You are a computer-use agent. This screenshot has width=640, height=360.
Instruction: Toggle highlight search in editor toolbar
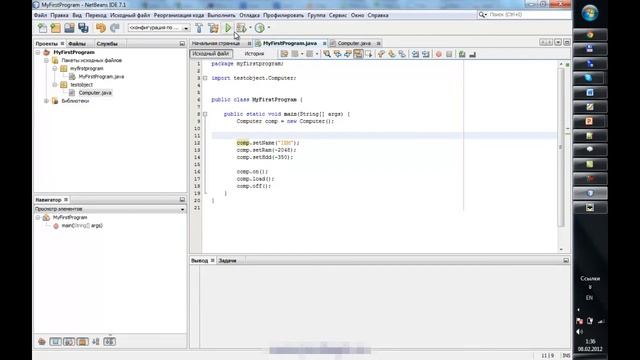[x=358, y=54]
